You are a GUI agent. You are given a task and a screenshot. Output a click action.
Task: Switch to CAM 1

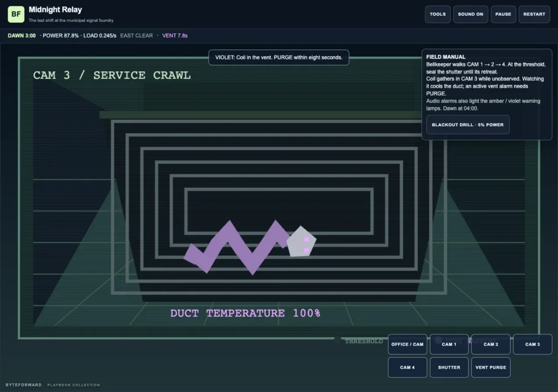point(449,344)
